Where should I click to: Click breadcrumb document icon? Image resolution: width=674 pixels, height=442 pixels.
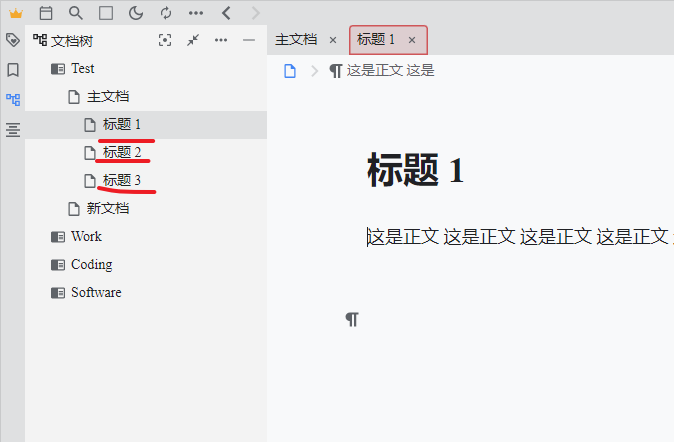(290, 71)
